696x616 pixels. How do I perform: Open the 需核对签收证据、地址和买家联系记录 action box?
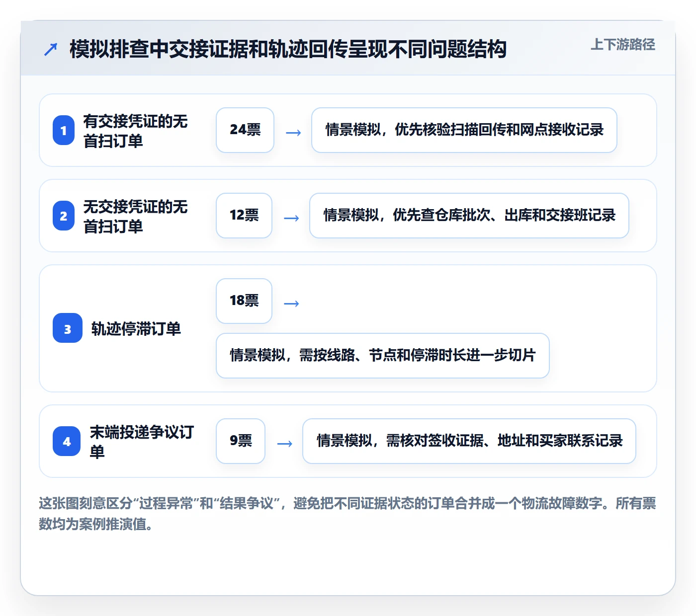pos(469,441)
